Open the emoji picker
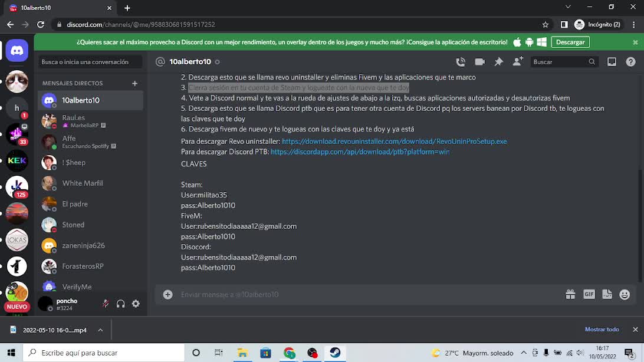 pyautogui.click(x=625, y=294)
